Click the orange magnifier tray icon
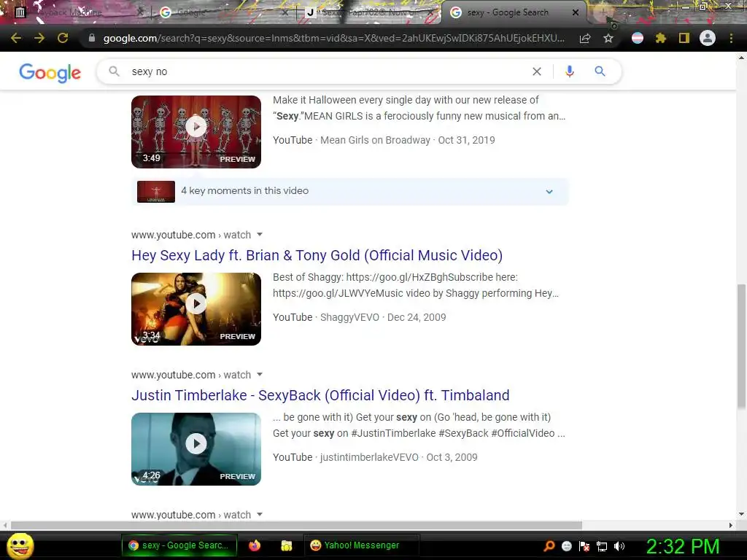The height and width of the screenshot is (560, 747). [x=549, y=545]
